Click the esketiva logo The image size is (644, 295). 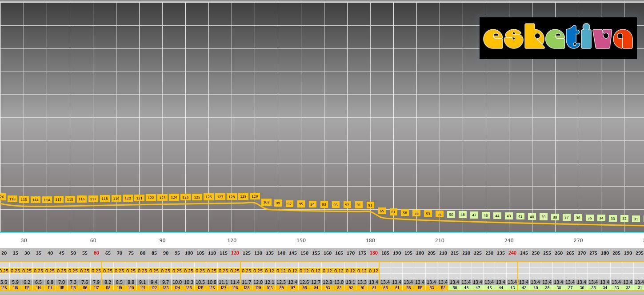point(558,38)
